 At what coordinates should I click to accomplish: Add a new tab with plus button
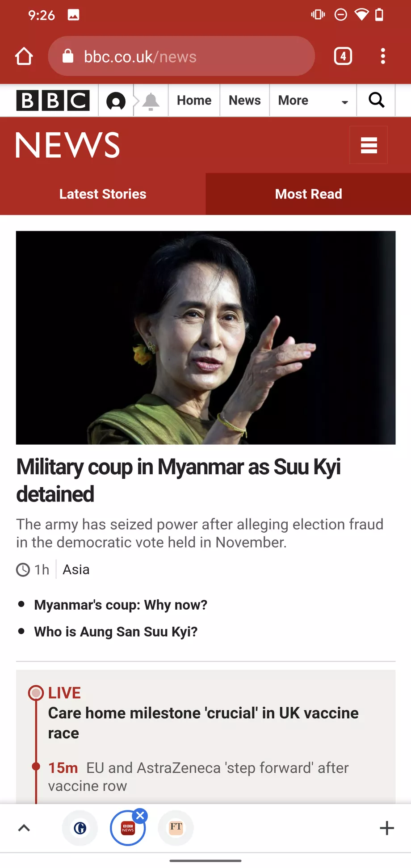[x=387, y=828]
